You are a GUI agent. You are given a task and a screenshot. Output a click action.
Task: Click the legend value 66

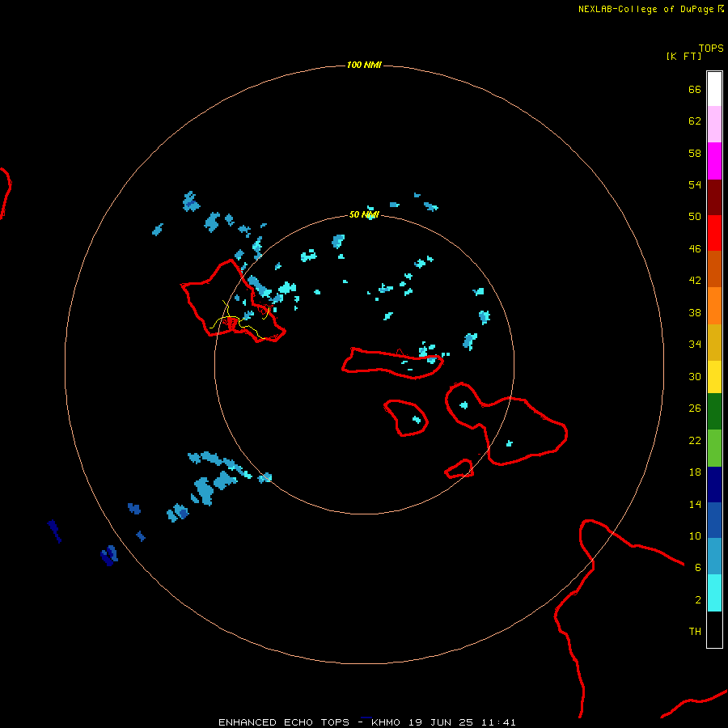click(x=695, y=90)
